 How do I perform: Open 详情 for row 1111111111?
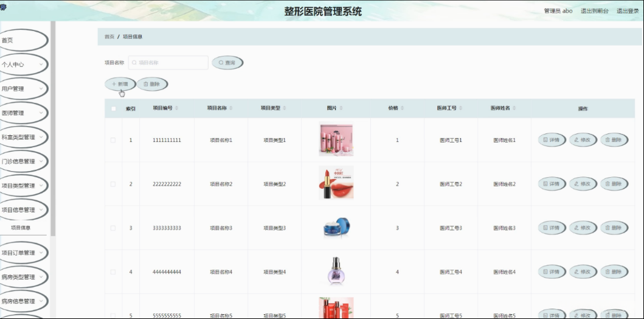[x=552, y=140]
